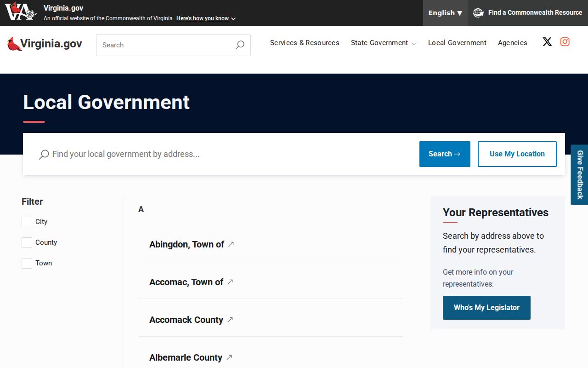Click external link arrow beside Accomack County

230,320
